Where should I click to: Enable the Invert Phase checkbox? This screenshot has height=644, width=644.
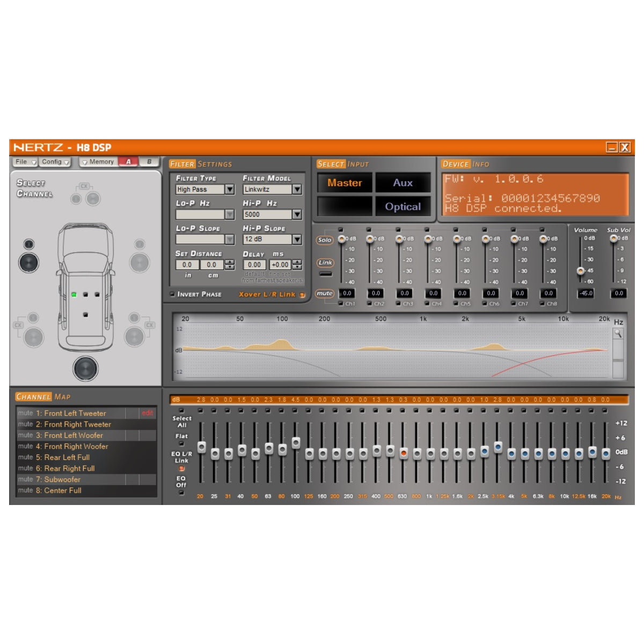click(172, 294)
